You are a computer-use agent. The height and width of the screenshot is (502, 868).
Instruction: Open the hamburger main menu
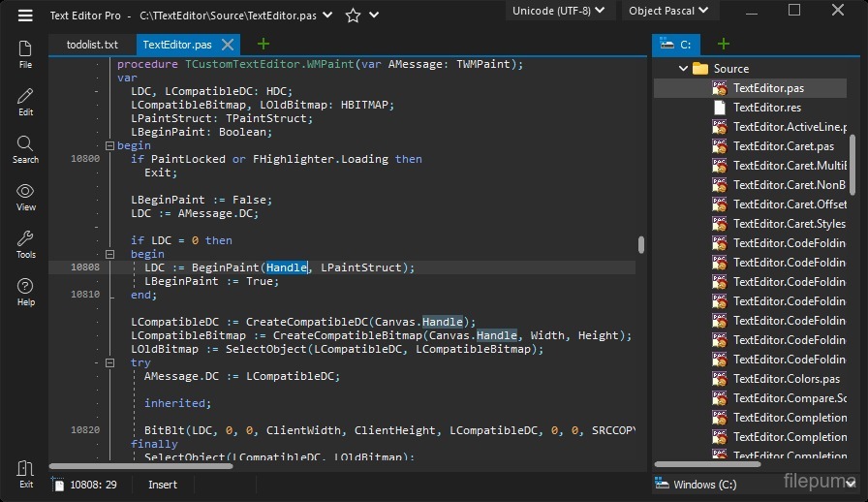point(25,15)
